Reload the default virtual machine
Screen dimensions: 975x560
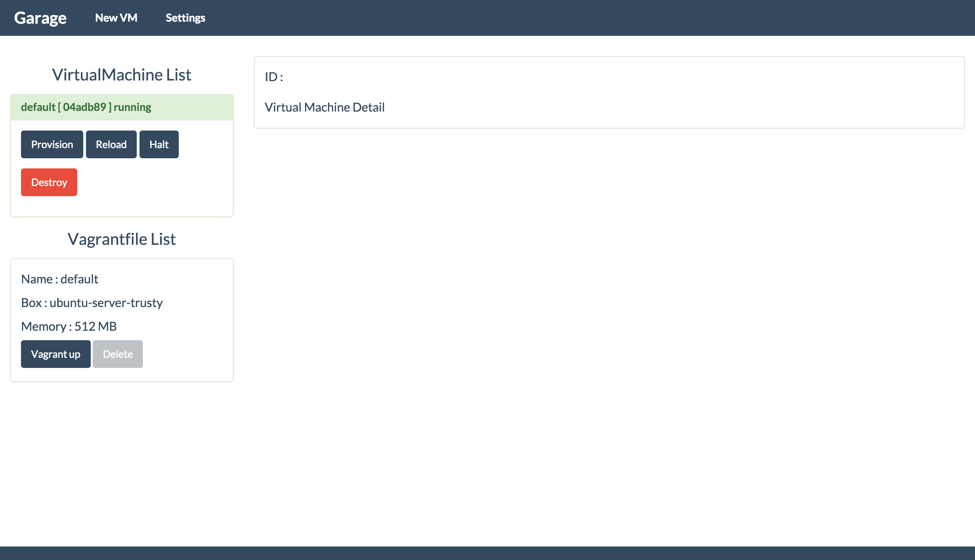[x=111, y=144]
